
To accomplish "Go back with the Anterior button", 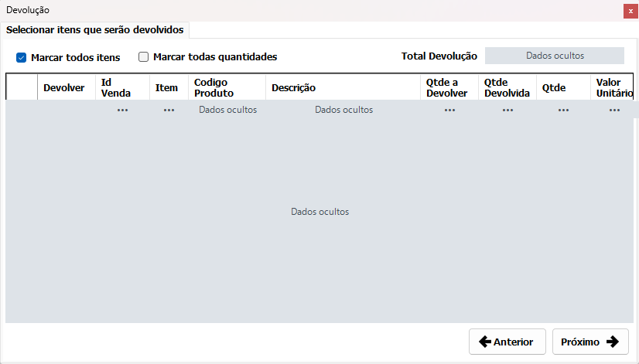I will click(507, 342).
